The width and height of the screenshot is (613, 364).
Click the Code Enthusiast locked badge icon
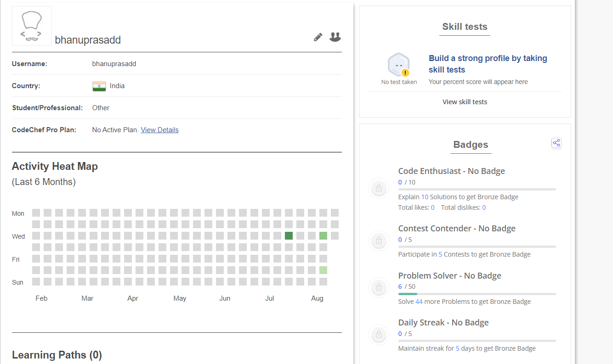point(379,188)
